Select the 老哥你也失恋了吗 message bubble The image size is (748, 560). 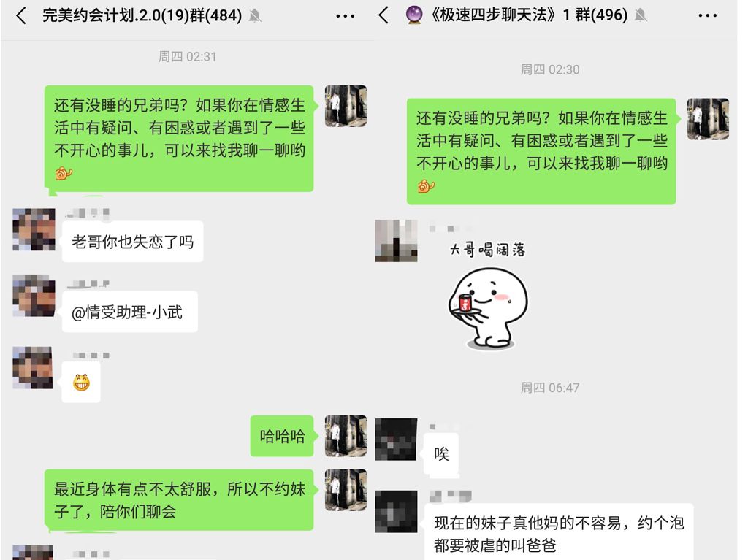[x=133, y=242]
